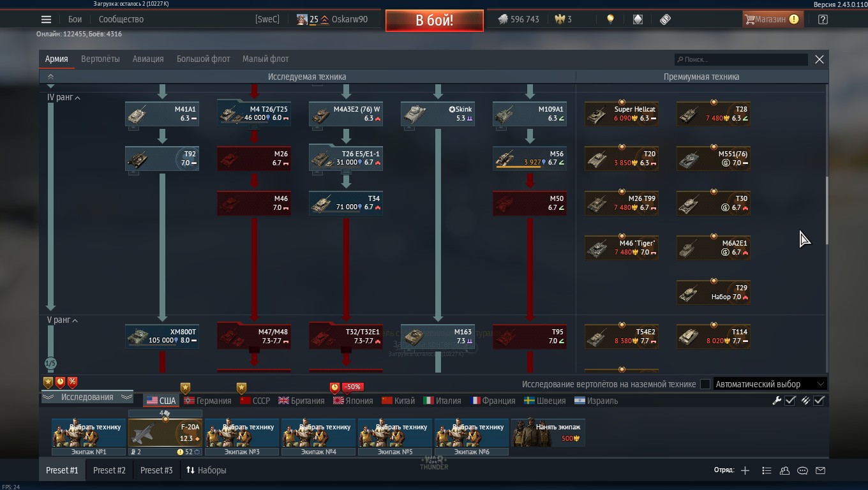Open the help question mark icon
This screenshot has height=490, width=868.
823,19
